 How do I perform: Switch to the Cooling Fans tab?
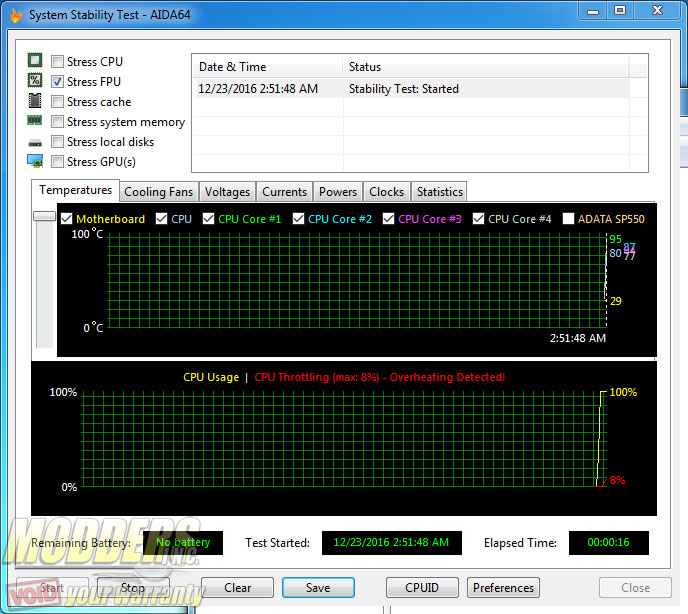coord(158,192)
